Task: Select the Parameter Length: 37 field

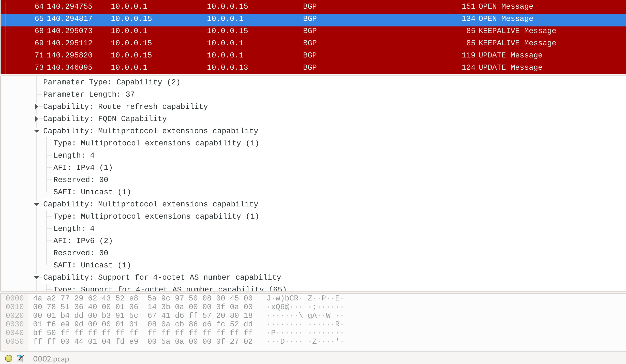Action: 89,94
